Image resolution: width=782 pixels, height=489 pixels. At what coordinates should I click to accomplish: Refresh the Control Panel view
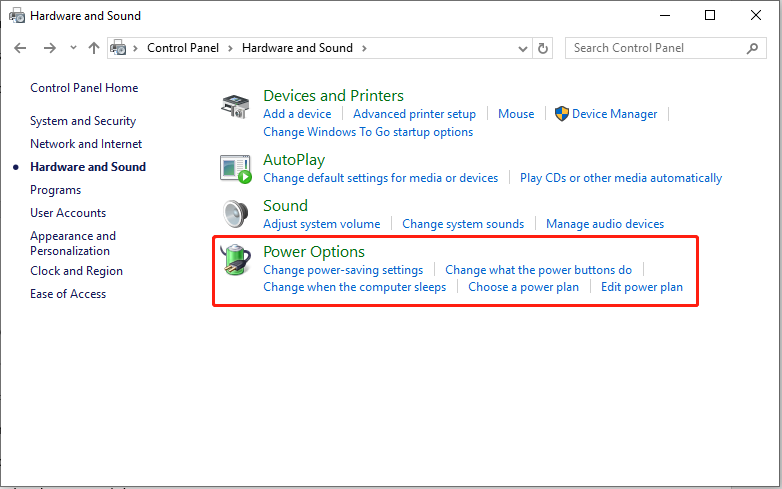point(543,48)
